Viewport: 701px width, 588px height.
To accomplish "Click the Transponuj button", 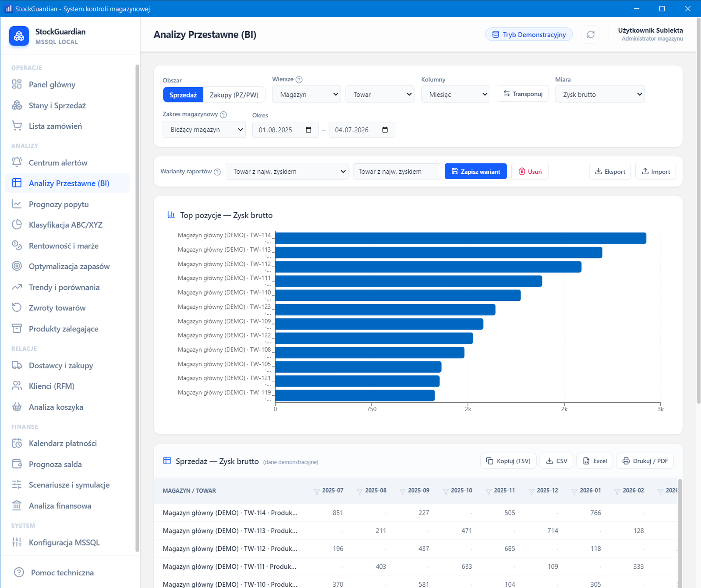I will click(523, 94).
